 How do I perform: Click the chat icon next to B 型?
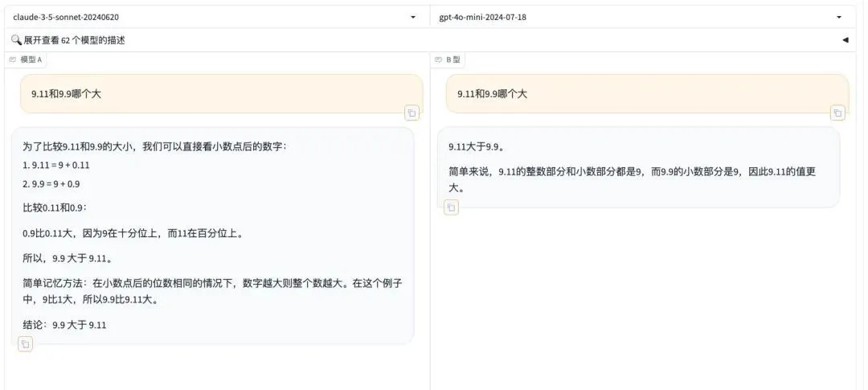click(439, 60)
